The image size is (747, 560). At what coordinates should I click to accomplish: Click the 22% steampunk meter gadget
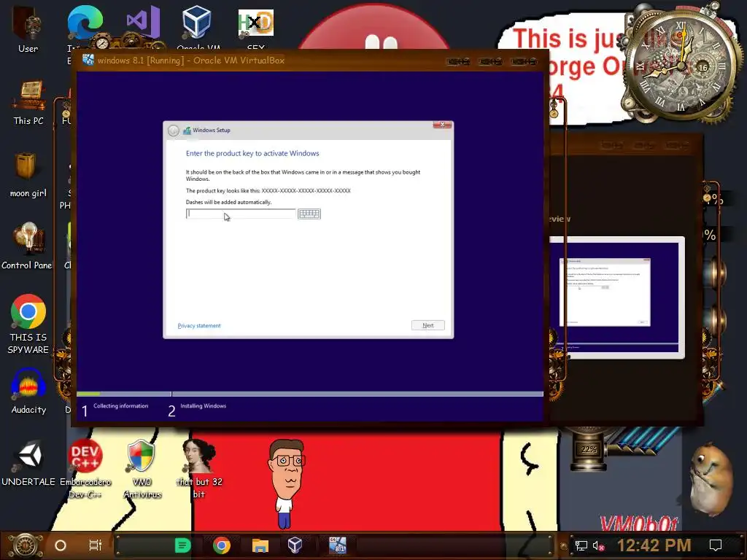click(589, 449)
